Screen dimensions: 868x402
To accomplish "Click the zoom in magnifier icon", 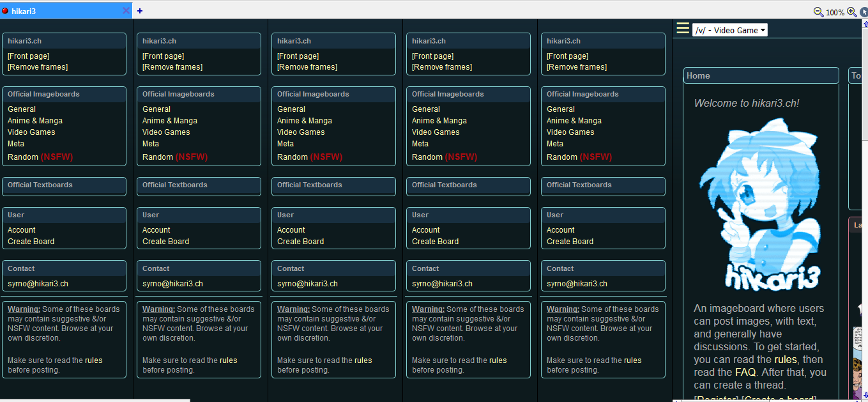I will click(851, 12).
